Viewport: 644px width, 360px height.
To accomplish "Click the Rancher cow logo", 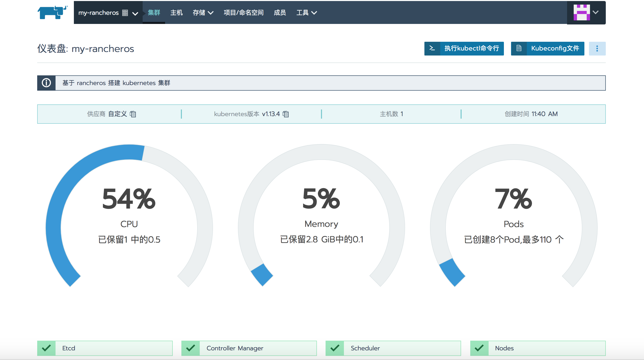I will [52, 12].
